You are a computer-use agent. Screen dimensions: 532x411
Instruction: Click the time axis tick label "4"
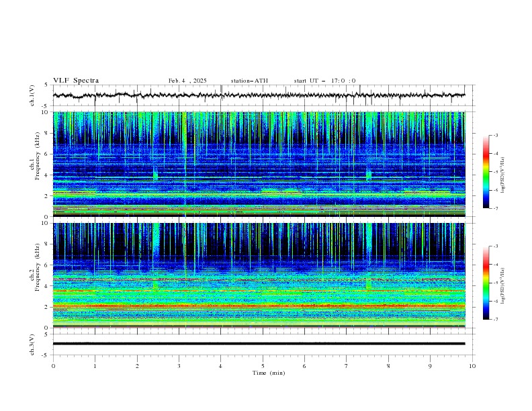220,366
